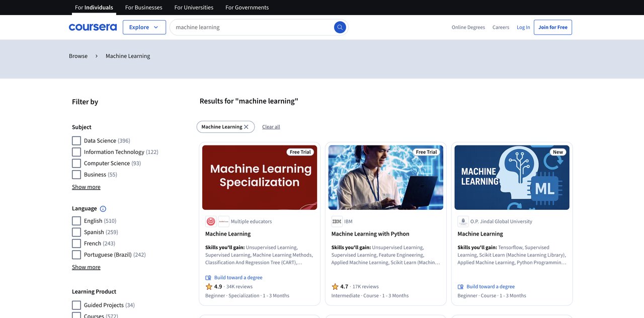The image size is (644, 318).
Task: Click the breadcrumb chevron after Browse
Action: coord(97,56)
